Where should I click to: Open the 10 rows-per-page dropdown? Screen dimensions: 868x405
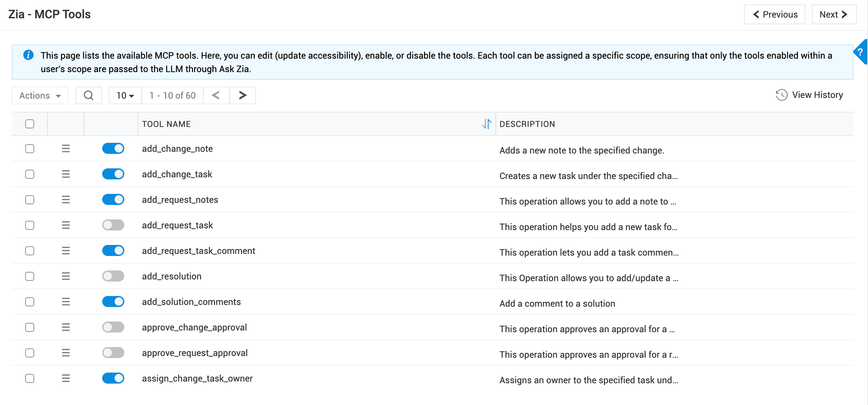click(125, 95)
